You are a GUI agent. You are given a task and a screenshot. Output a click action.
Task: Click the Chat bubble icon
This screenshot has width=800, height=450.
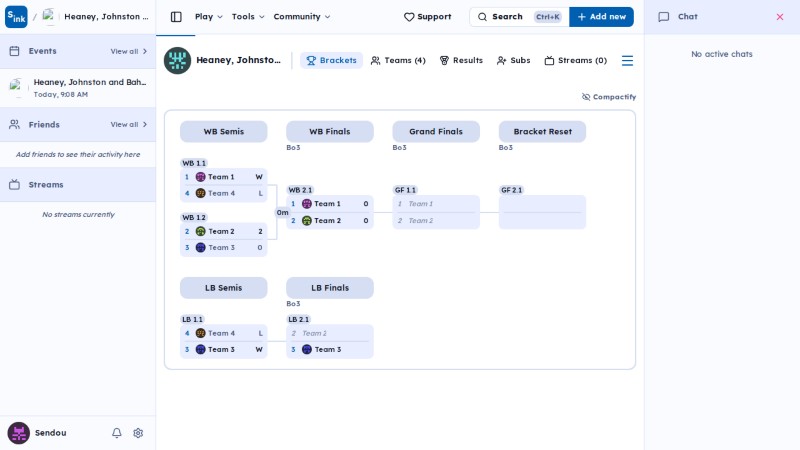(x=663, y=17)
